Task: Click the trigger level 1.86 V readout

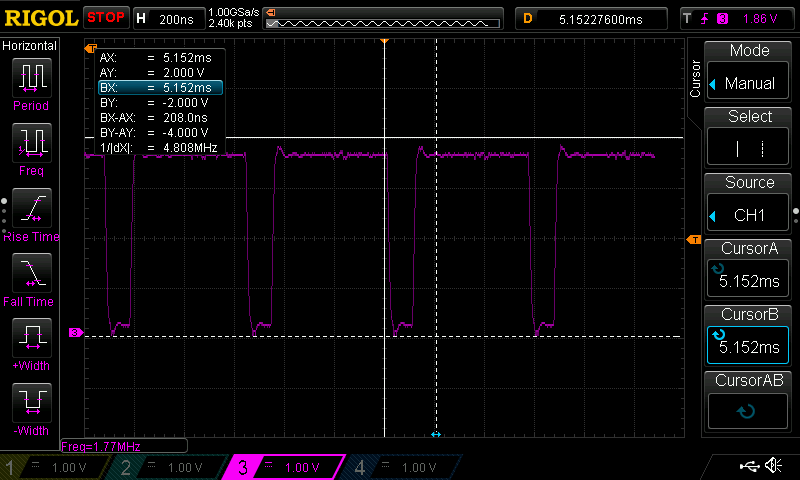Action: tap(760, 19)
